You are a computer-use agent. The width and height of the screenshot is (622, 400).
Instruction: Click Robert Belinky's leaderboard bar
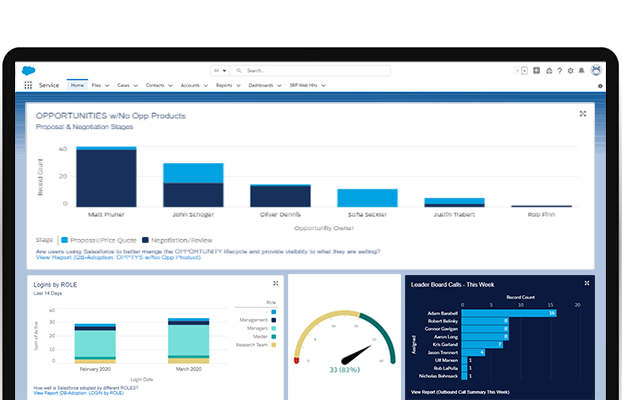pyautogui.click(x=485, y=321)
